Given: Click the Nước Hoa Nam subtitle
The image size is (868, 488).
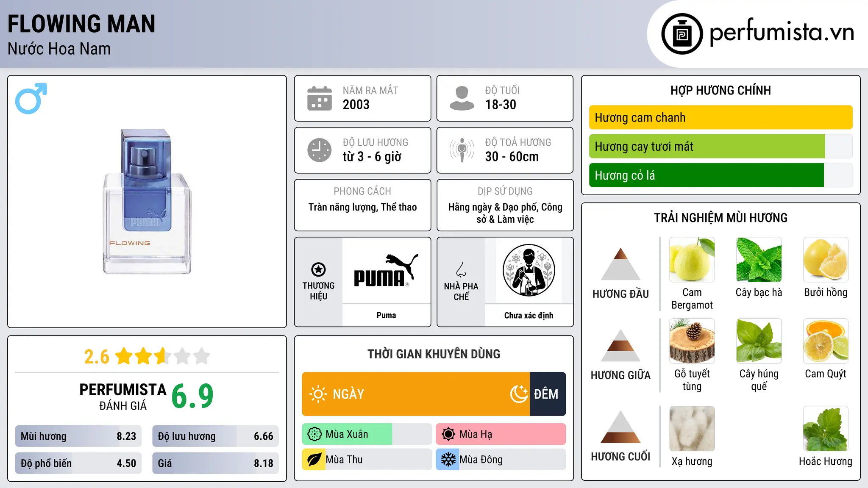Looking at the screenshot, I should [59, 49].
